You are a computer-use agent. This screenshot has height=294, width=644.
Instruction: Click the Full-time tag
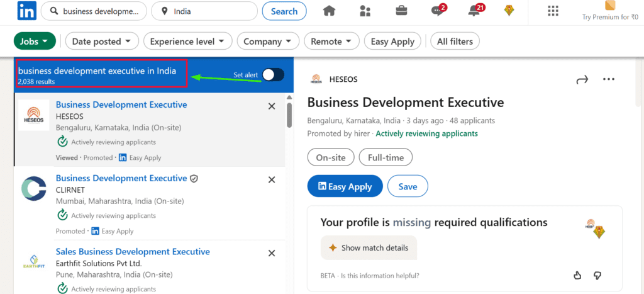pos(386,157)
